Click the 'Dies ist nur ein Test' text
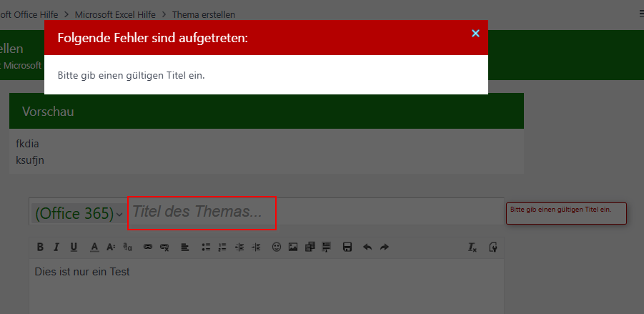The height and width of the screenshot is (314, 644). 82,272
